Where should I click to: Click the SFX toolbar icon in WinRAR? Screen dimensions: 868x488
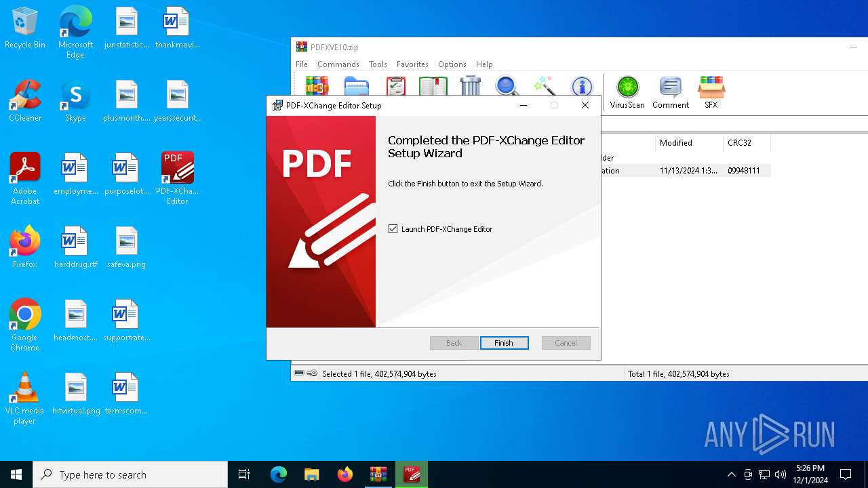[711, 92]
